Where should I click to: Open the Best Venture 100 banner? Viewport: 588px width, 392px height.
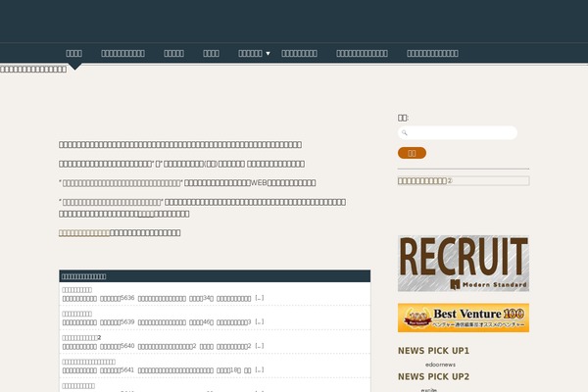464,318
